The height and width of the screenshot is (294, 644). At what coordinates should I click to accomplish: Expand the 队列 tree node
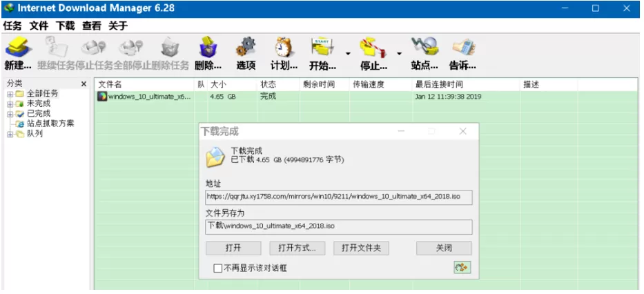coord(10,135)
